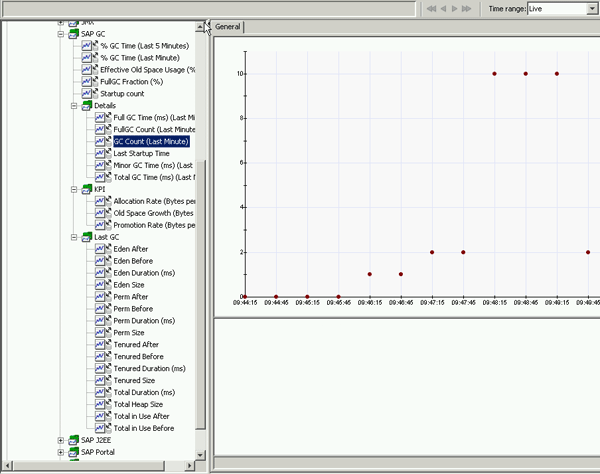The image size is (600, 474).
Task: Click the folder icon for SAP GC
Action: point(73,34)
